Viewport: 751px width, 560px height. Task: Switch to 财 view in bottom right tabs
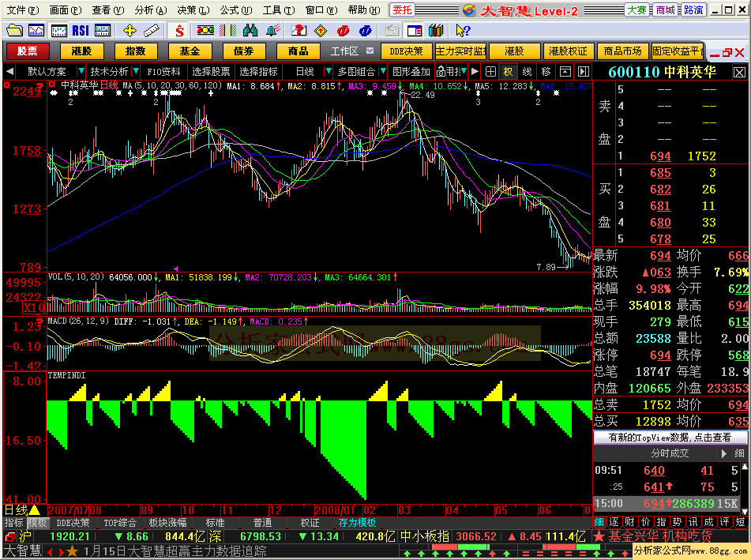click(630, 522)
